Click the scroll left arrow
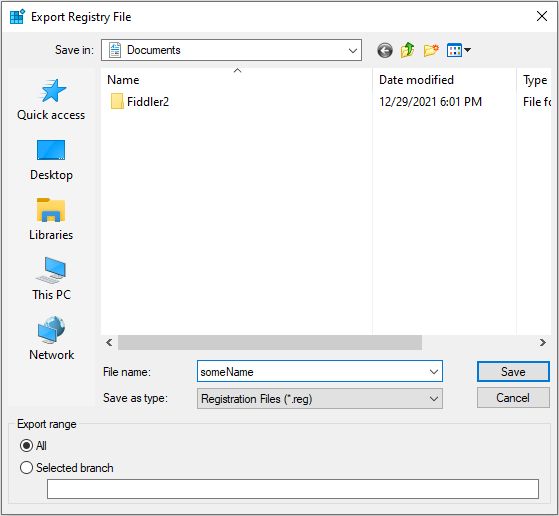Screen dimensions: 559x516 (x=109, y=343)
